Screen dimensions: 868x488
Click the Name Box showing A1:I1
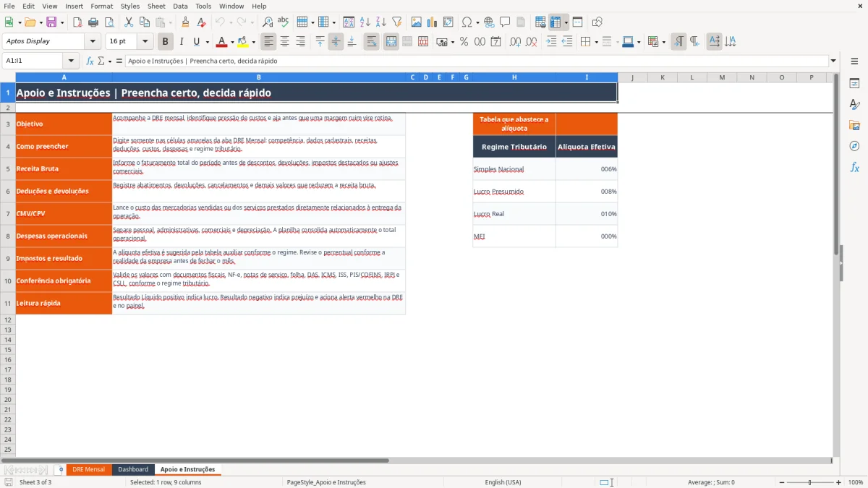click(x=33, y=61)
